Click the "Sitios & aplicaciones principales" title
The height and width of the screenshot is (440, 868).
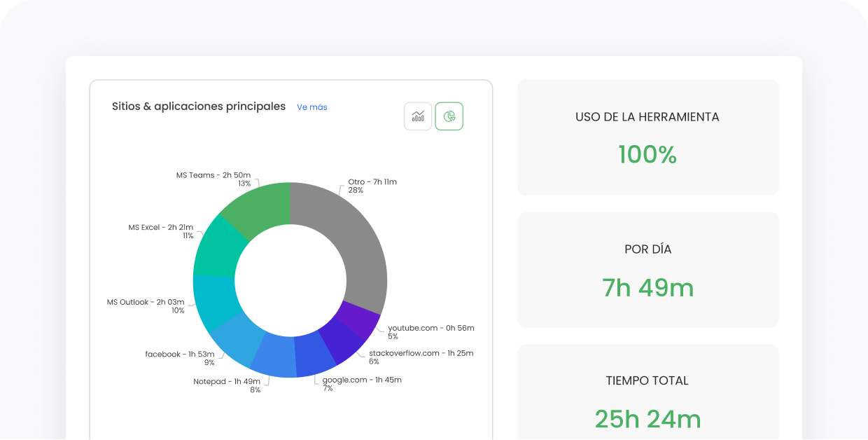coord(199,106)
